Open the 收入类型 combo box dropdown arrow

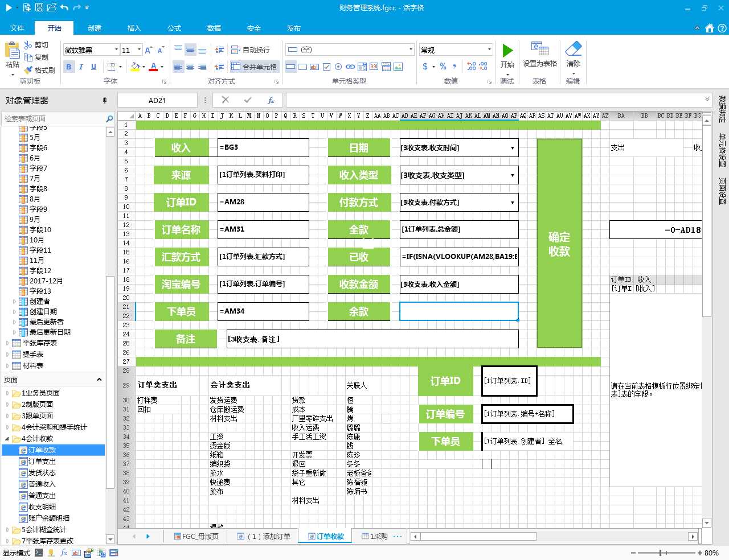513,175
